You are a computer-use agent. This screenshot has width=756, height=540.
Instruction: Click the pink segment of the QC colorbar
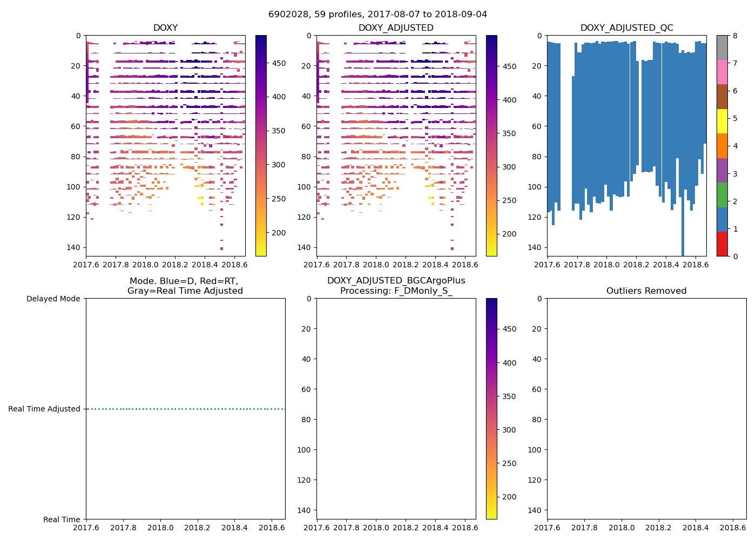(x=722, y=72)
